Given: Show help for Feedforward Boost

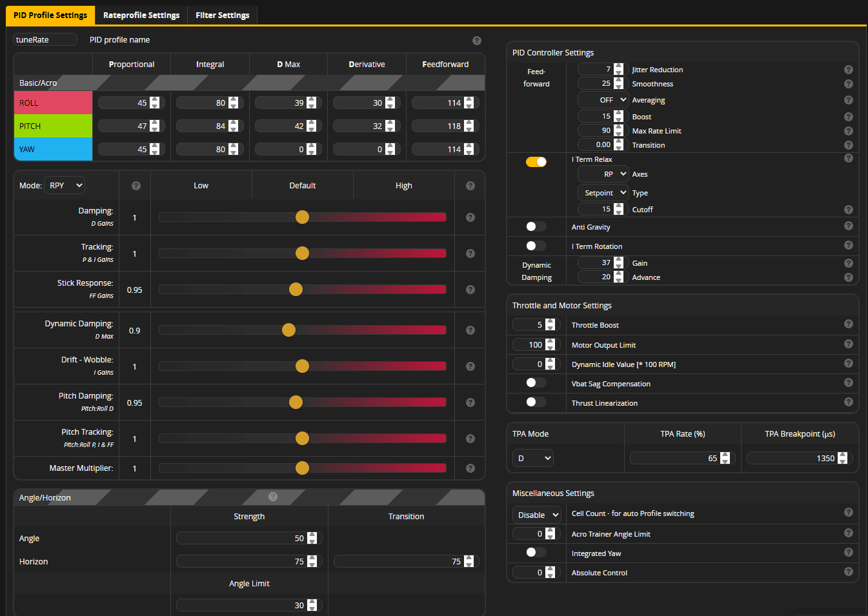Looking at the screenshot, I should 849,117.
